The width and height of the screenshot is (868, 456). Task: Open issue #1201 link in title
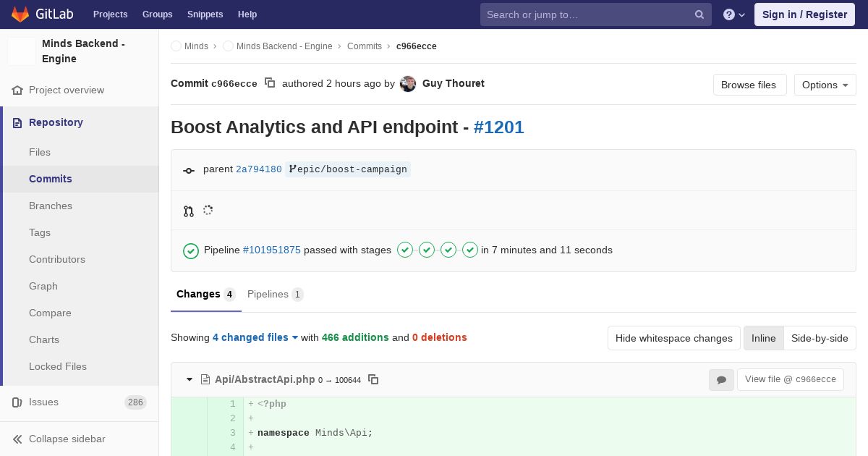point(499,127)
